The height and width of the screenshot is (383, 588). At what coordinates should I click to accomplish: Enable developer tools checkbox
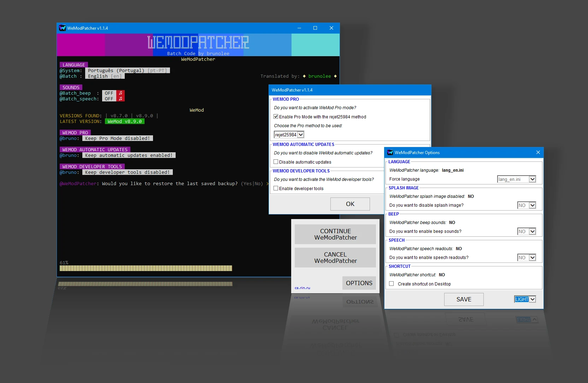coord(276,188)
